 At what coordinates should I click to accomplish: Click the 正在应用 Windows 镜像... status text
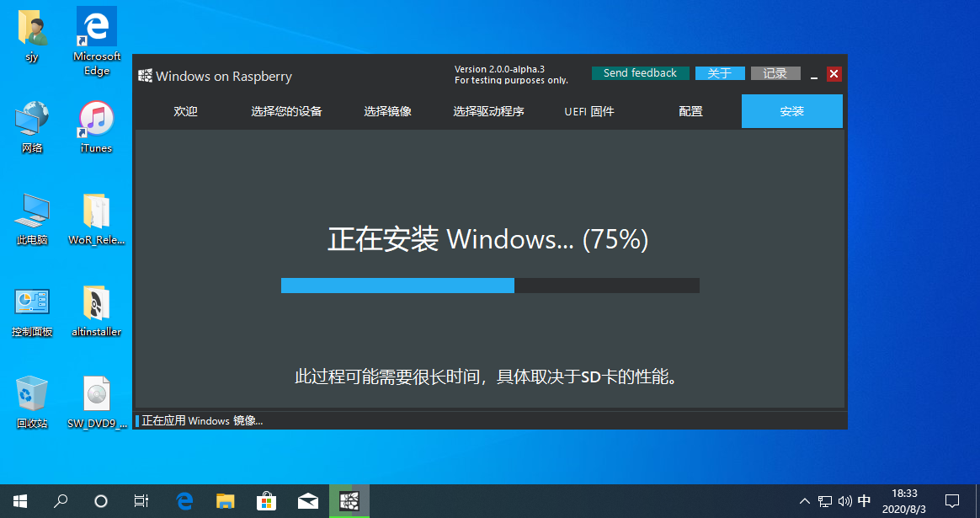[202, 420]
